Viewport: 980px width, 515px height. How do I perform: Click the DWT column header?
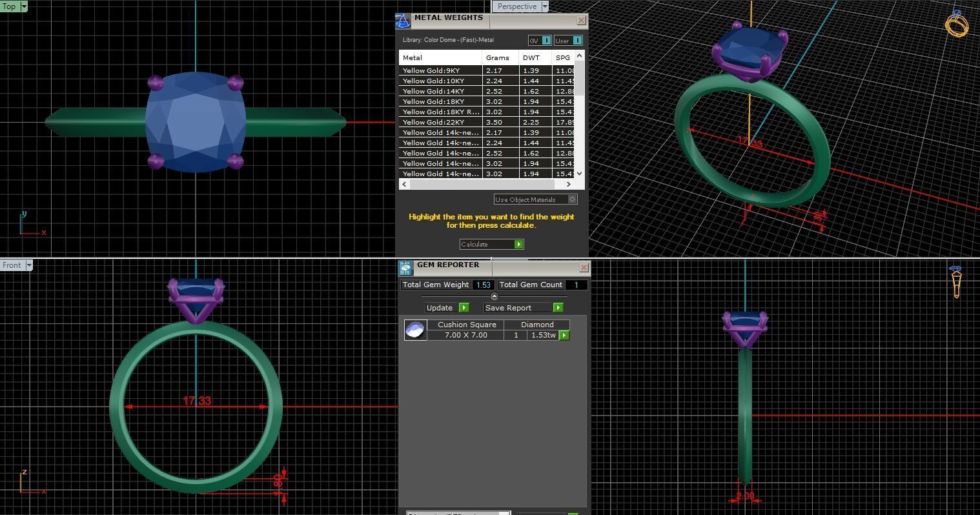536,57
